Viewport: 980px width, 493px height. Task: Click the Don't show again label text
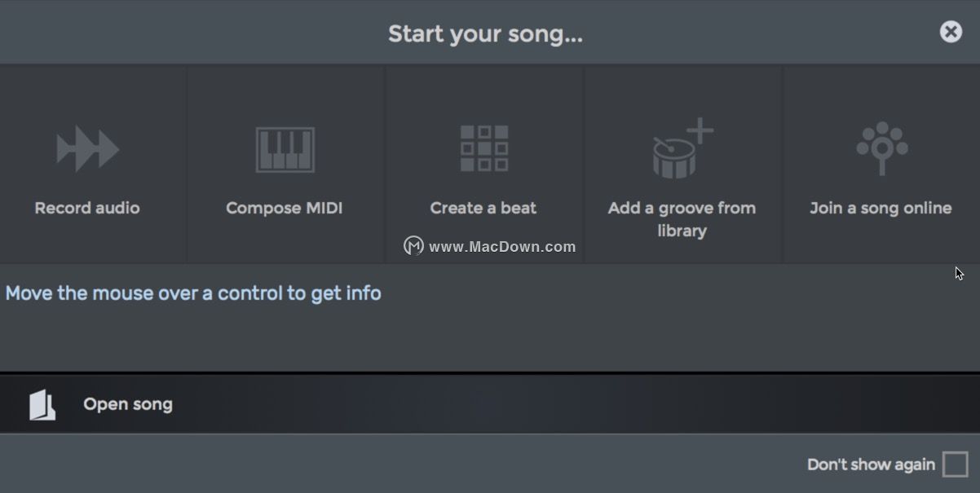click(x=871, y=464)
